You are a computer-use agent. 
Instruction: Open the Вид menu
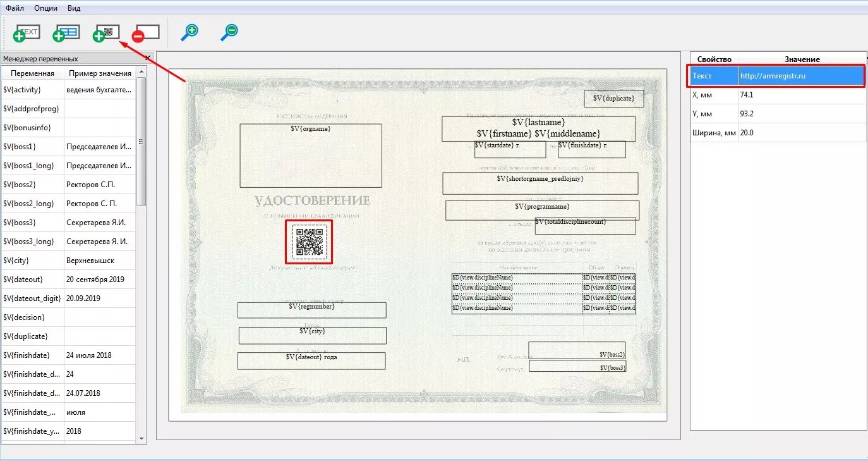tap(74, 8)
